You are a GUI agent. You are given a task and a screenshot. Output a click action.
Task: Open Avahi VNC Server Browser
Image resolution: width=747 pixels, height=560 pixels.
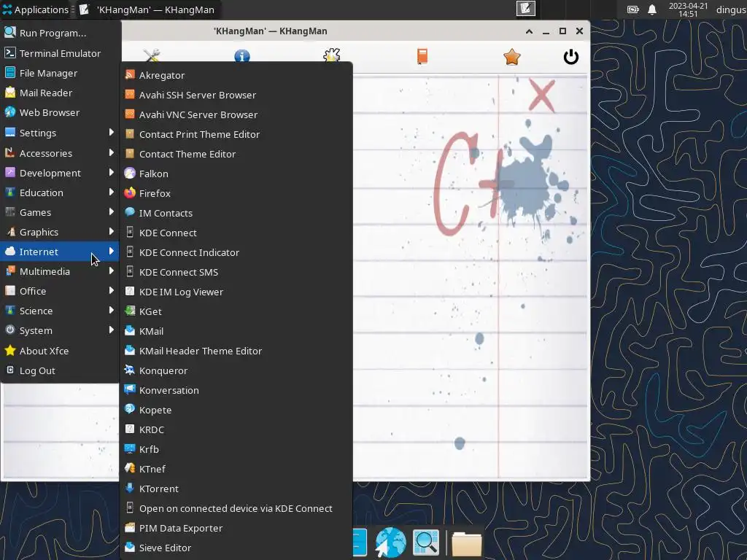point(236,114)
